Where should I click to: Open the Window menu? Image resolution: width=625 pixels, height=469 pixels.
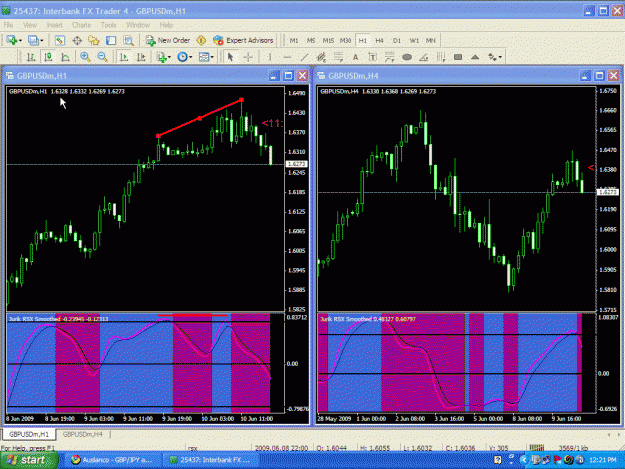pos(138,25)
